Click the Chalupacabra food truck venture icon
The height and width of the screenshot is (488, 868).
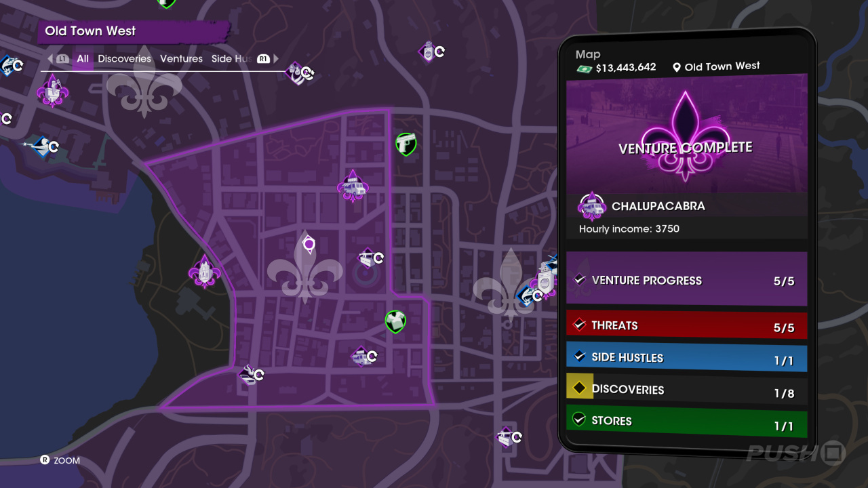click(x=353, y=186)
